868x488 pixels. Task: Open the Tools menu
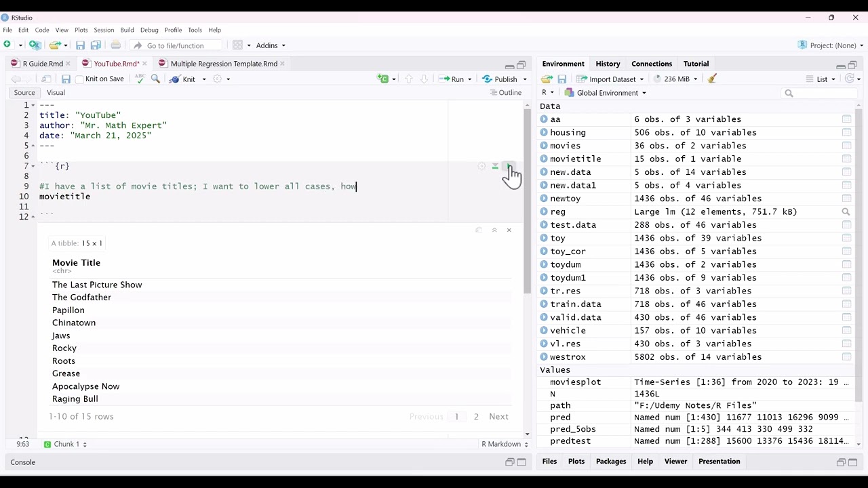[x=195, y=30]
